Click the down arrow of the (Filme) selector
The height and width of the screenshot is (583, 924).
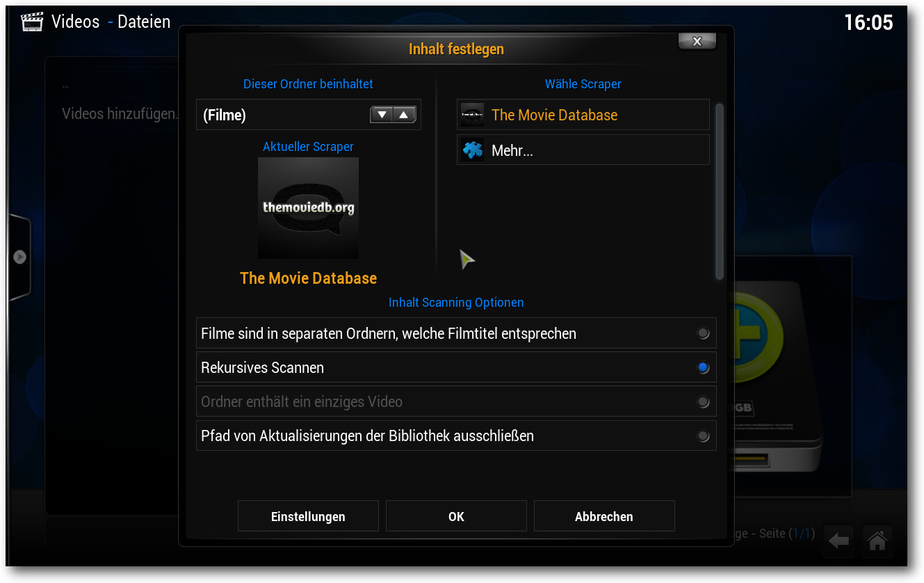[382, 115]
